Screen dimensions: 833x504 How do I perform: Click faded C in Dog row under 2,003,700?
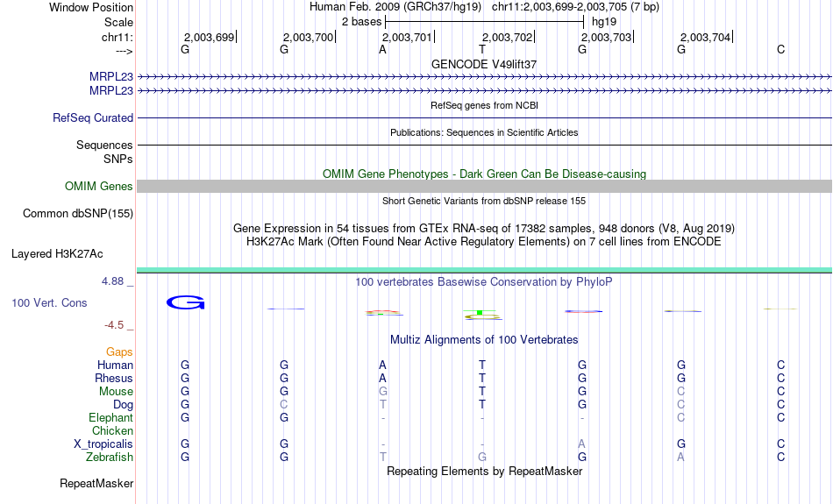tap(284, 405)
